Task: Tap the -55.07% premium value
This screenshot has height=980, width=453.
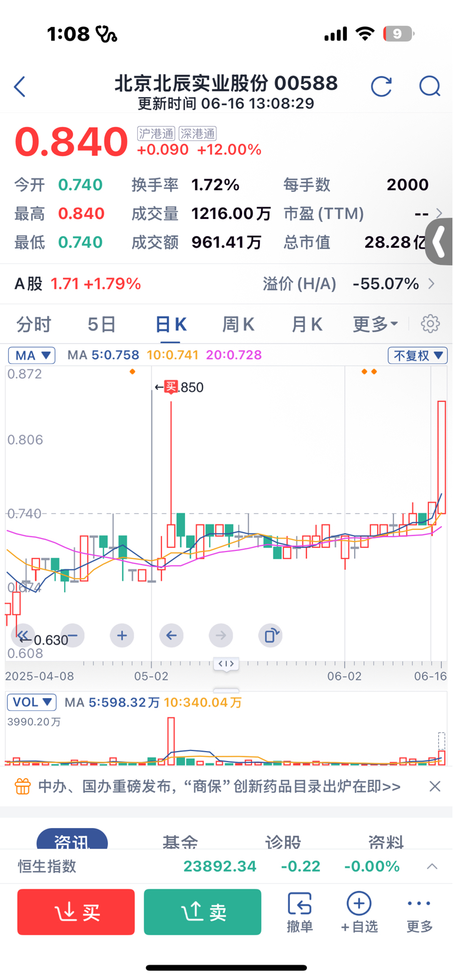Action: pos(386,284)
